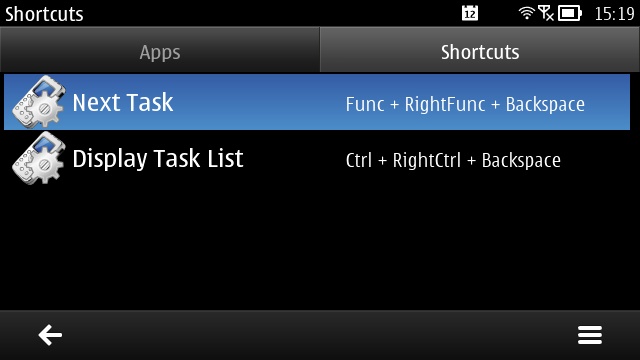Tap the calendar icon in status bar

470,13
